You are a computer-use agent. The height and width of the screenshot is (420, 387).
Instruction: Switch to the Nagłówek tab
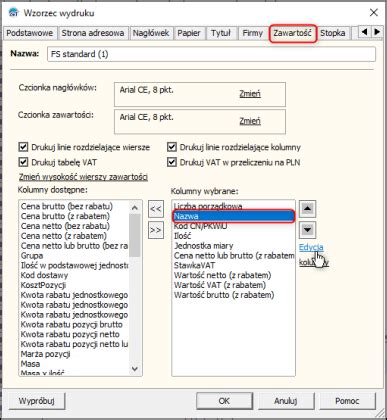[x=151, y=33]
